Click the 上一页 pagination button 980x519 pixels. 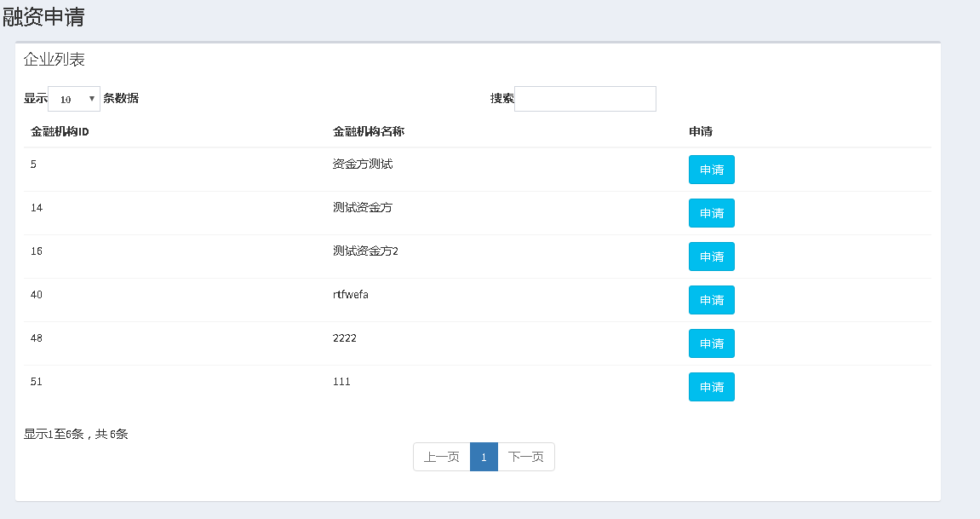click(441, 457)
